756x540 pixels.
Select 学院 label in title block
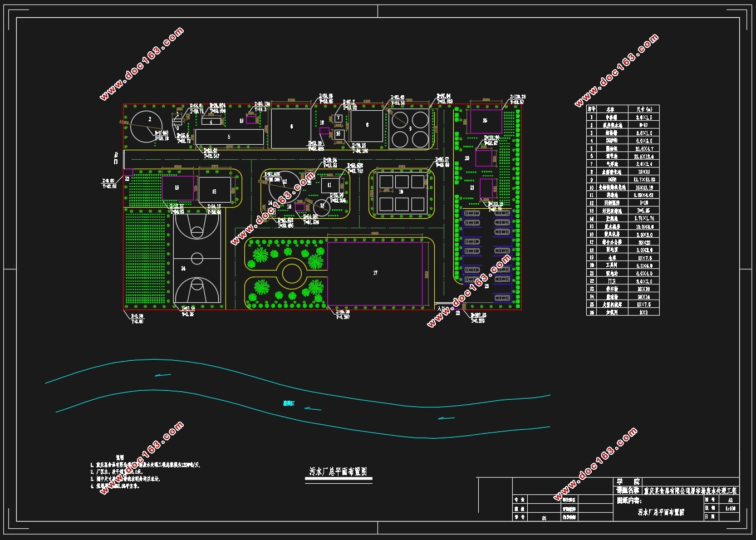tap(627, 482)
